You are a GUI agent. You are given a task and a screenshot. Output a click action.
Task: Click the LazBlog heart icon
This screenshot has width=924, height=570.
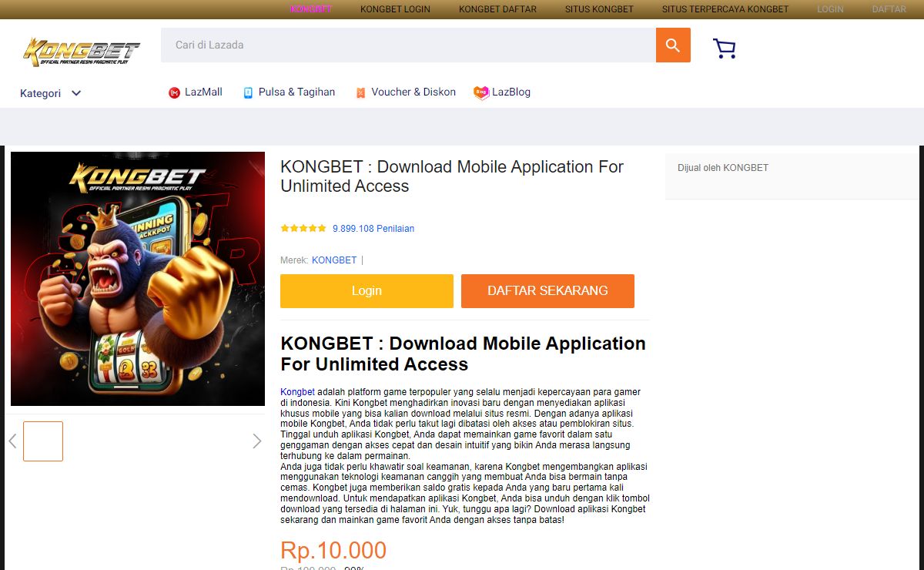481,93
